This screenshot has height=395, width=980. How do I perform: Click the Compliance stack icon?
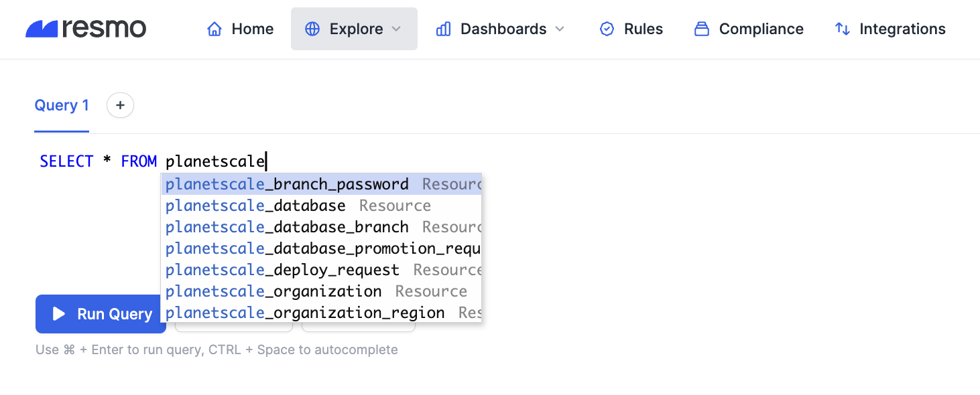(702, 29)
